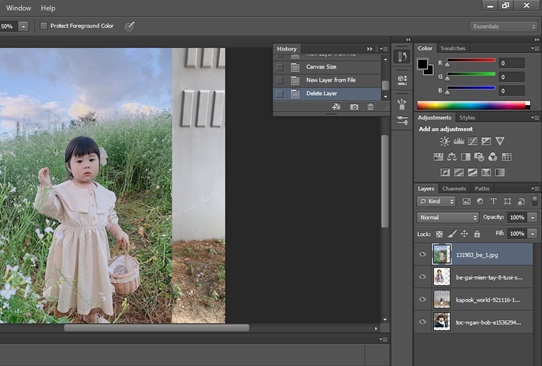Add a Hue/Saturation adjustment
This screenshot has height=366, width=542.
(438, 157)
